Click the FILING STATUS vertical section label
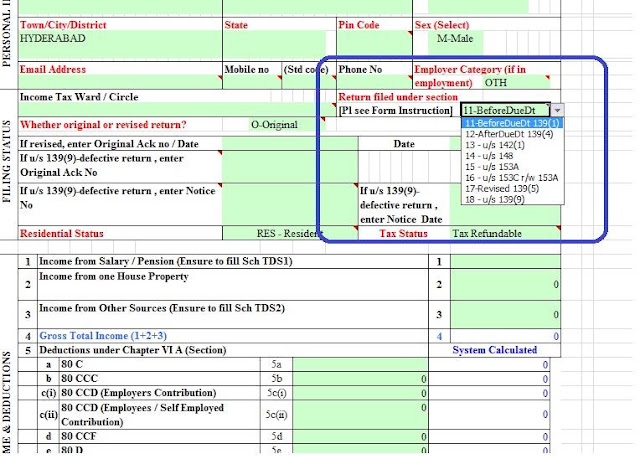Image resolution: width=640 pixels, height=459 pixels. click(x=7, y=162)
